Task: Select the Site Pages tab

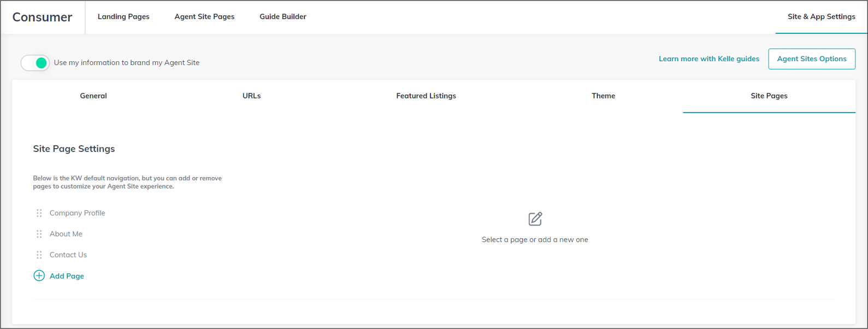Action: pyautogui.click(x=769, y=96)
